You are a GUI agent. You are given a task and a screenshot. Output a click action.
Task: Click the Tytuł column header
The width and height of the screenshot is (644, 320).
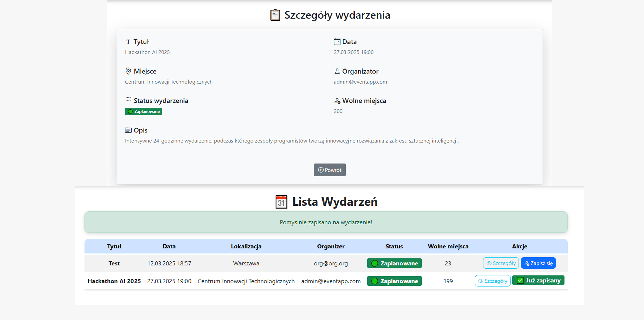coord(114,246)
